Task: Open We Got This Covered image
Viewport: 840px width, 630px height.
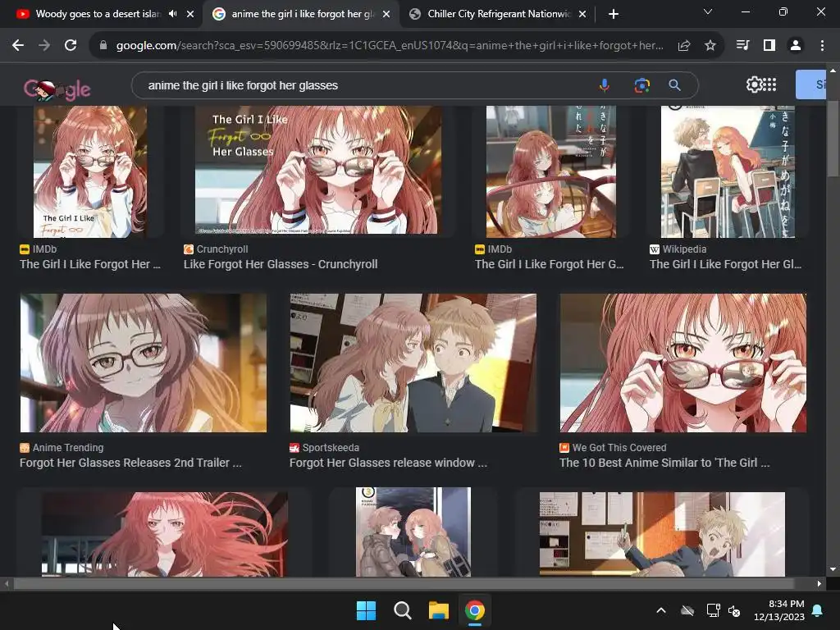Action: pyautogui.click(x=683, y=363)
